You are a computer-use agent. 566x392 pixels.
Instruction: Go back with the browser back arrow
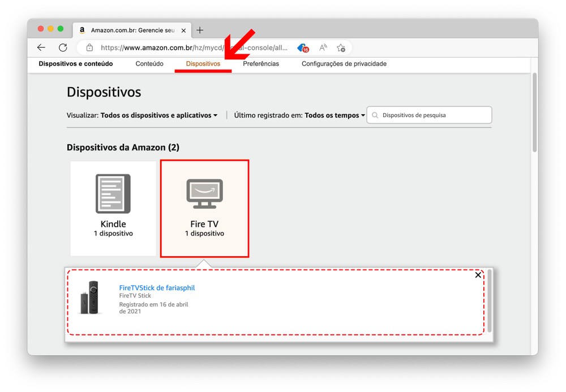(41, 48)
